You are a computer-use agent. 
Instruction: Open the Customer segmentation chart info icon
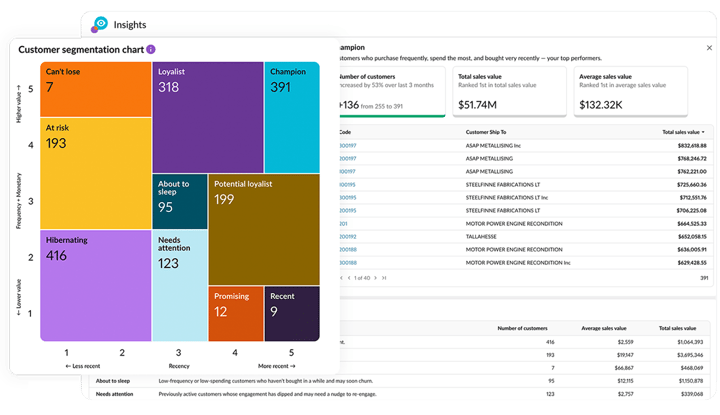[x=151, y=49]
